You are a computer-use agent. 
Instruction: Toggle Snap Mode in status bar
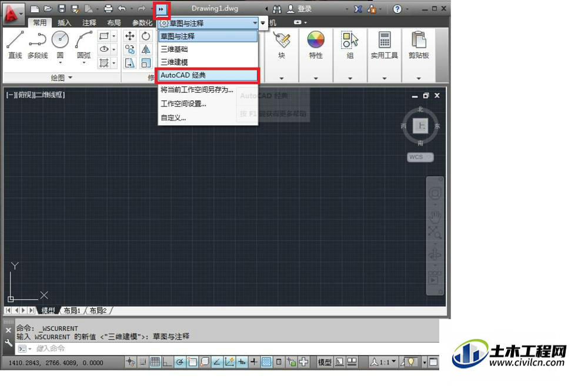tap(143, 362)
